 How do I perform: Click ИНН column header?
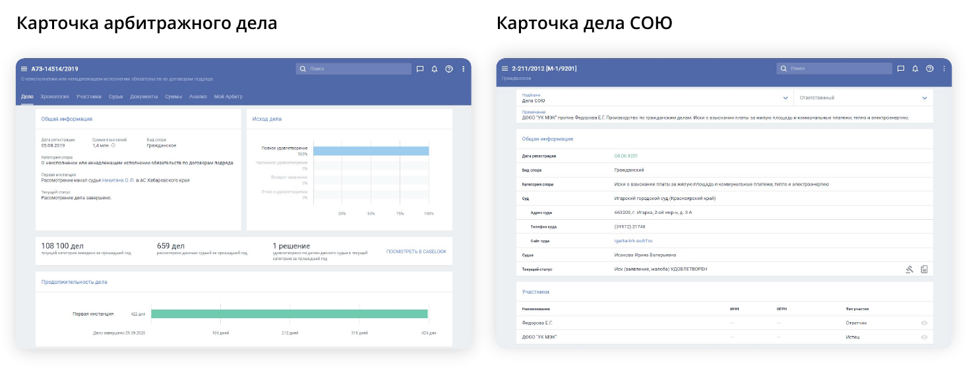coord(734,309)
